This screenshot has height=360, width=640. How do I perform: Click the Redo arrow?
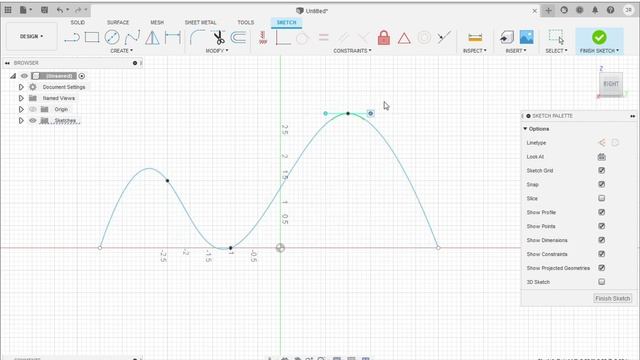(x=78, y=10)
